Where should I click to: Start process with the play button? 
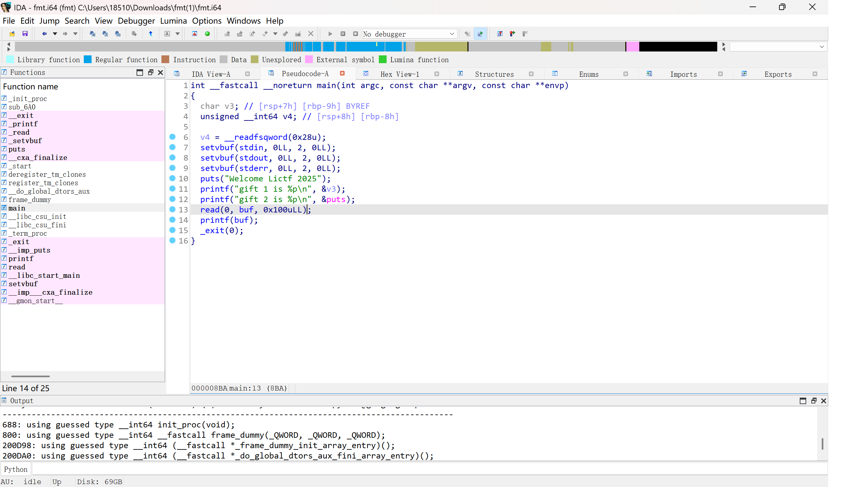point(330,34)
